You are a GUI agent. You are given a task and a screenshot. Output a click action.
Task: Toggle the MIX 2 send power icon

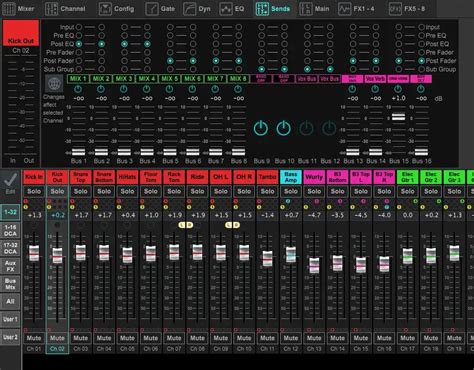(101, 89)
